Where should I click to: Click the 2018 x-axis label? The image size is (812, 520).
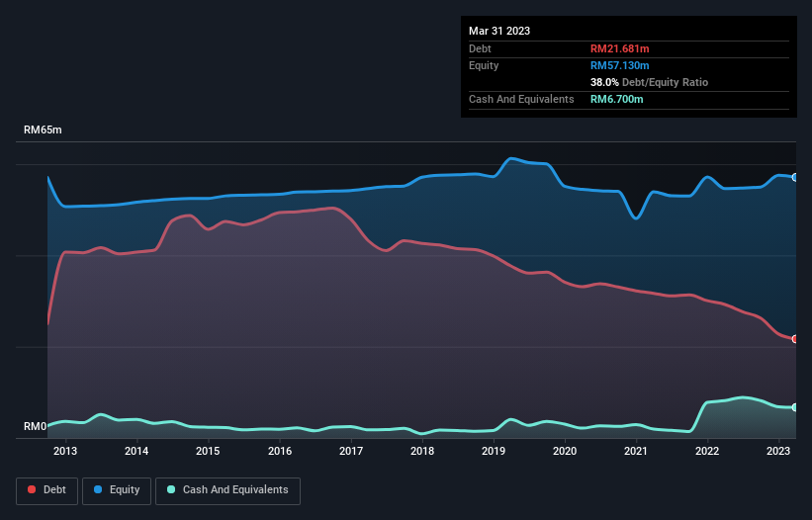422,451
